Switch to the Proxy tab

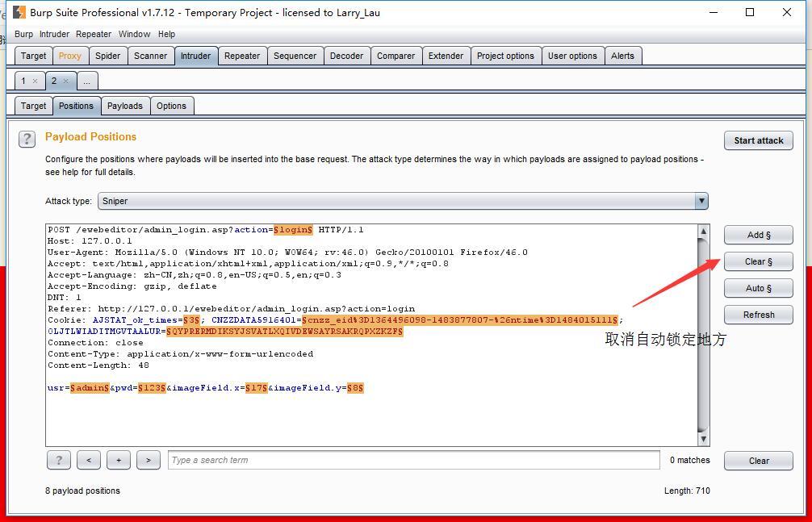pyautogui.click(x=70, y=56)
